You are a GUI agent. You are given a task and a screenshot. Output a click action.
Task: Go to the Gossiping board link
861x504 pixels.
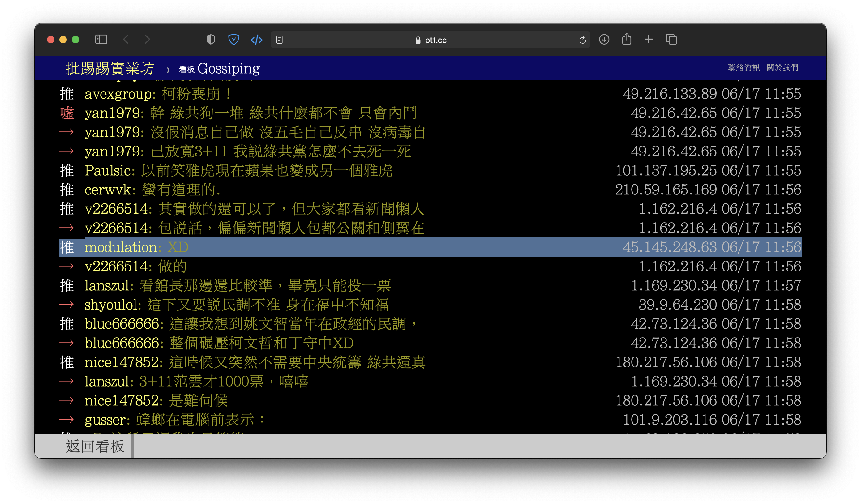click(x=228, y=68)
